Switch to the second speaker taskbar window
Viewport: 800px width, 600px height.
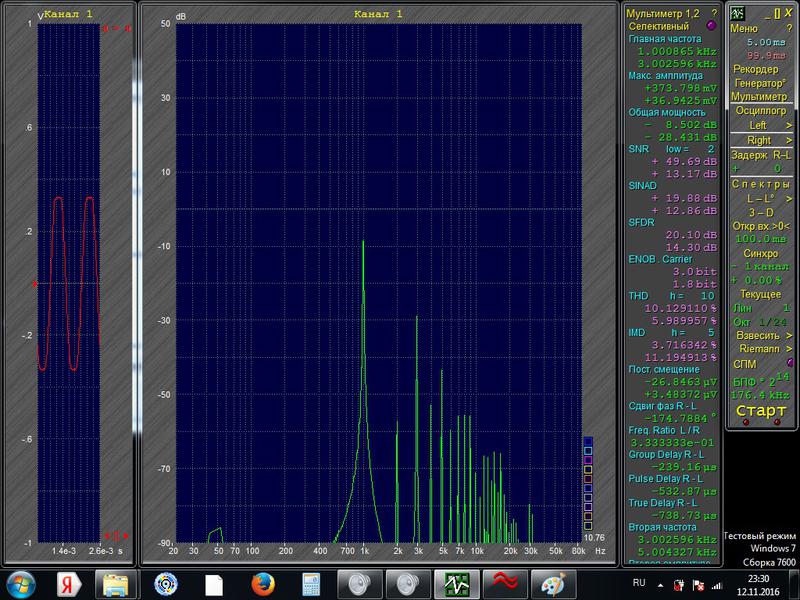(x=408, y=584)
